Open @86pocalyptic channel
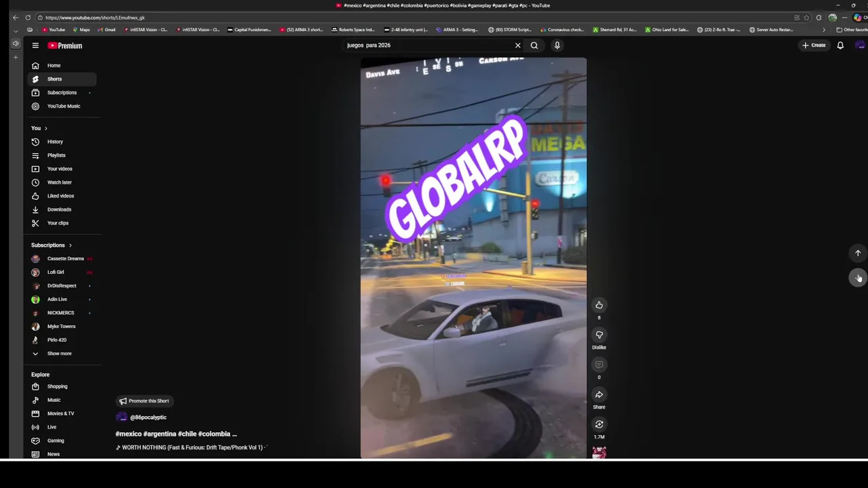 (148, 418)
